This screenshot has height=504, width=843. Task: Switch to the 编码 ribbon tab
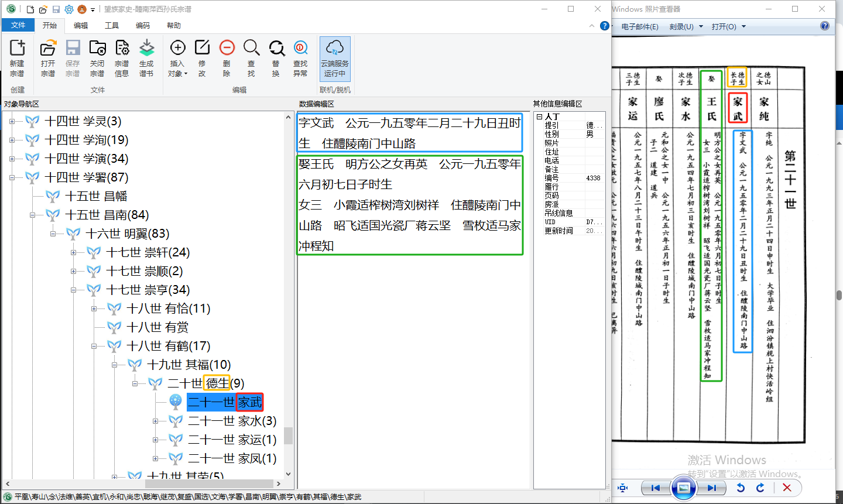coord(143,25)
